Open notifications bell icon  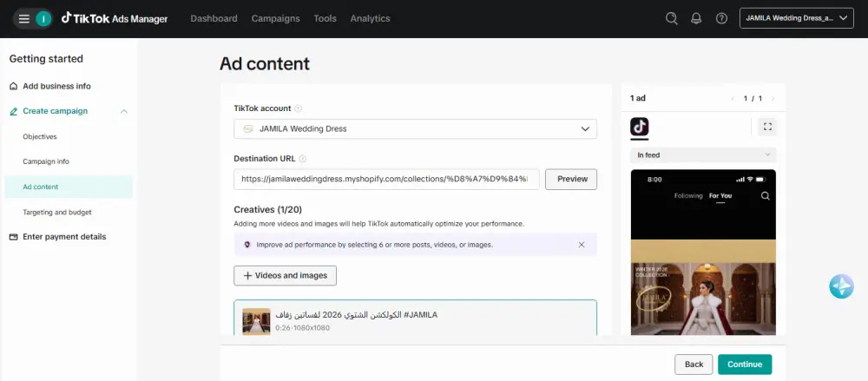click(x=696, y=18)
